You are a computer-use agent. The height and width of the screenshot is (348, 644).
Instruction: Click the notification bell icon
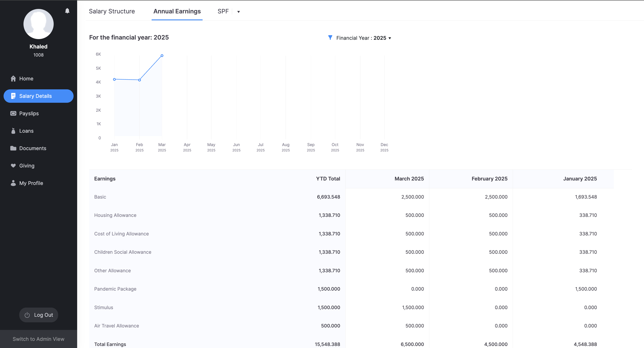(67, 11)
